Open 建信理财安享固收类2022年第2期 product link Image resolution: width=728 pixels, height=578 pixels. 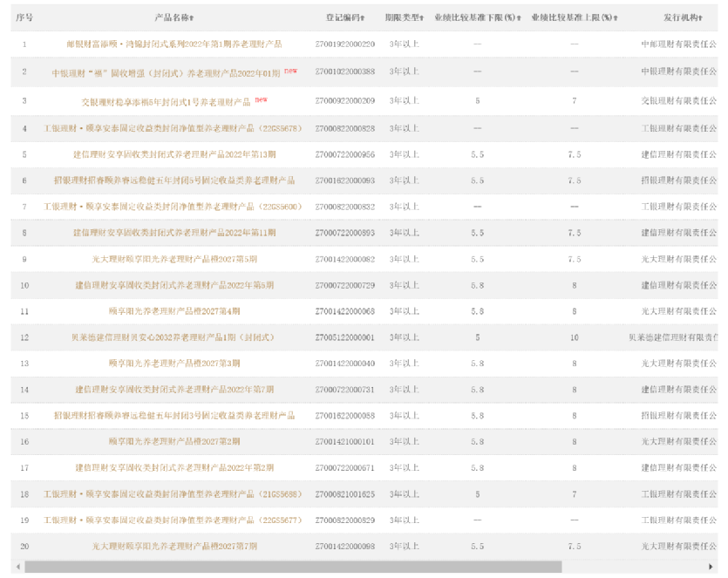[x=174, y=468]
